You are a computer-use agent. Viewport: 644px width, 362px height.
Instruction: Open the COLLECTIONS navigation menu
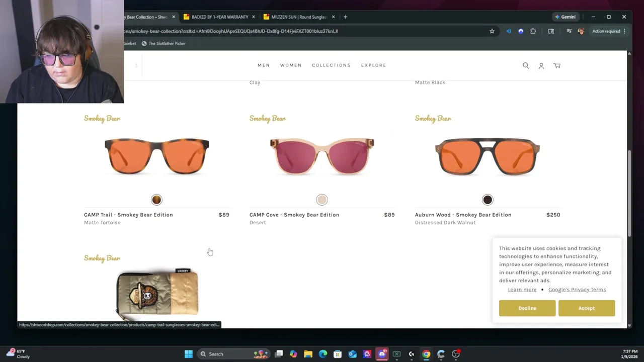[331, 65]
